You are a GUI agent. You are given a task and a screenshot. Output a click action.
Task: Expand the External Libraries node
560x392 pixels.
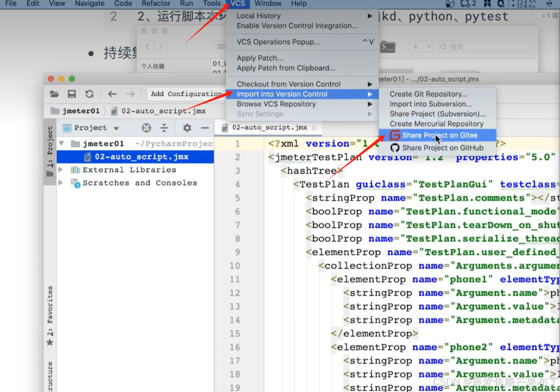click(61, 170)
